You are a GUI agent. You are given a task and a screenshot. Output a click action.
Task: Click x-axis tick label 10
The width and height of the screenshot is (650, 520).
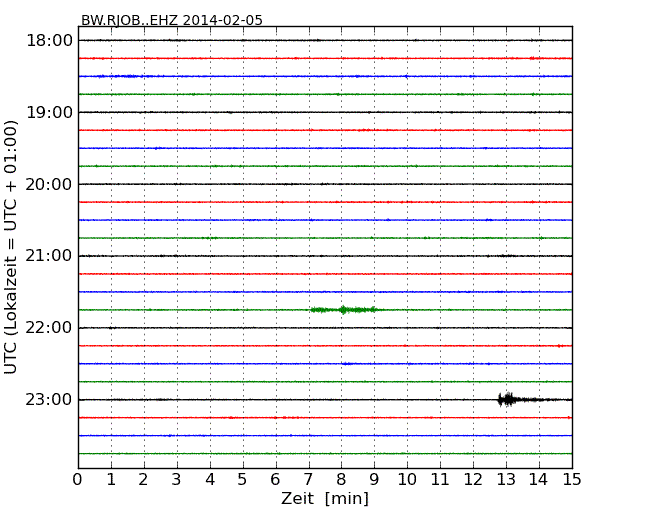point(407,480)
